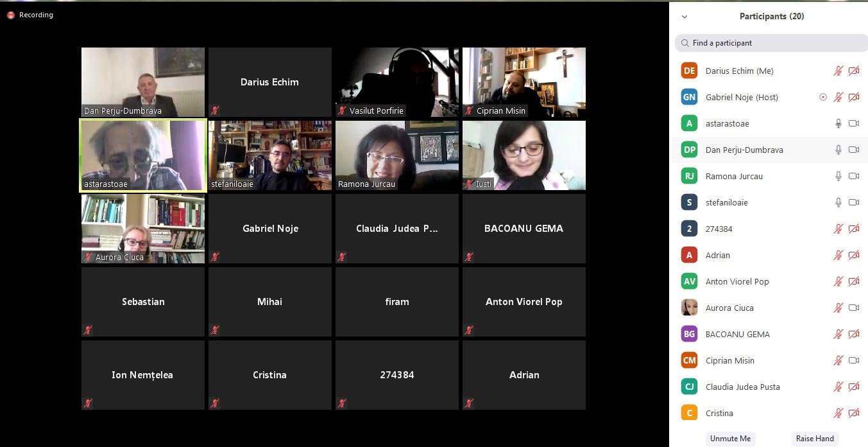Click the camera-off icon next to Gabriel Noje

pyautogui.click(x=854, y=98)
